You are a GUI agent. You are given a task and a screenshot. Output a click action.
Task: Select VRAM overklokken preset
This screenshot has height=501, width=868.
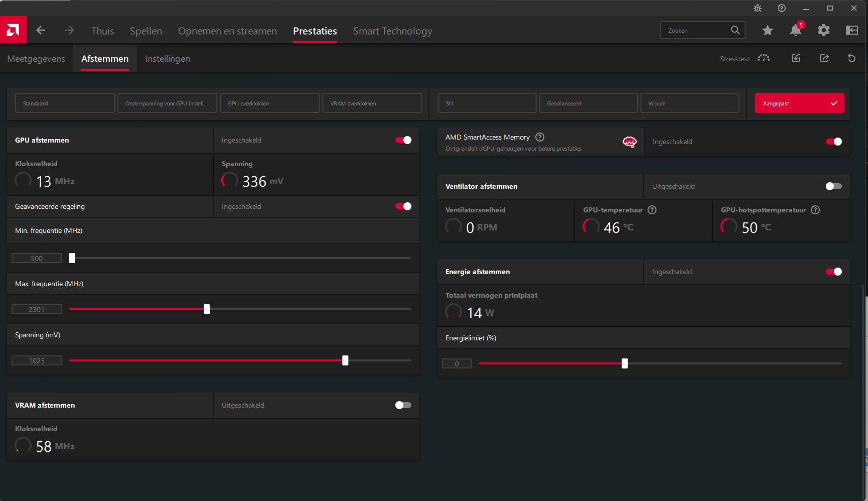coord(372,103)
